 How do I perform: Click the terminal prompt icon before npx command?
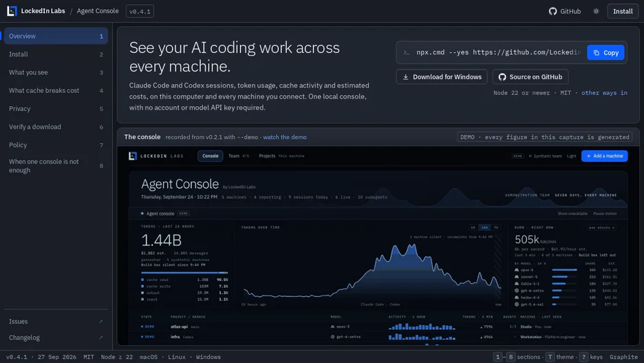tap(406, 52)
